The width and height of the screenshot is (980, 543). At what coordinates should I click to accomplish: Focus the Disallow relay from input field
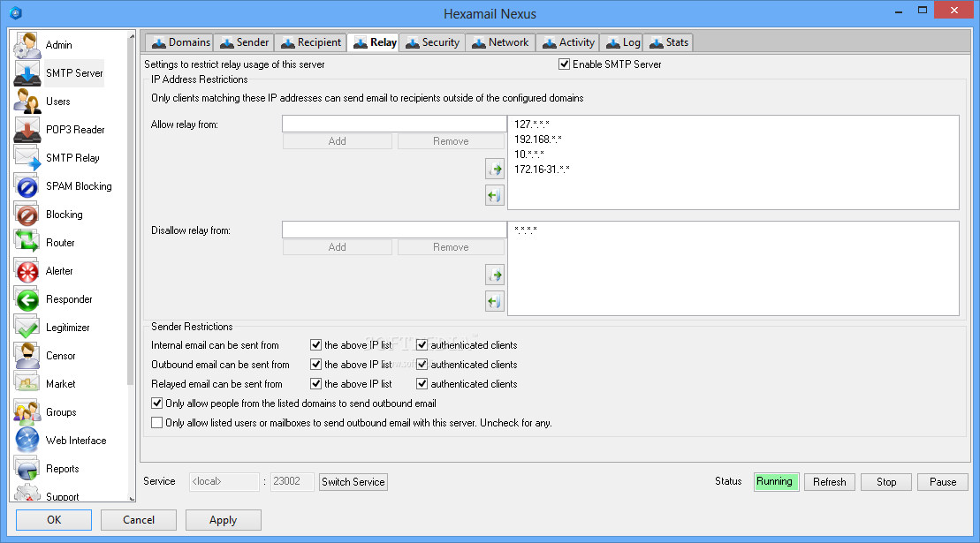coord(394,230)
